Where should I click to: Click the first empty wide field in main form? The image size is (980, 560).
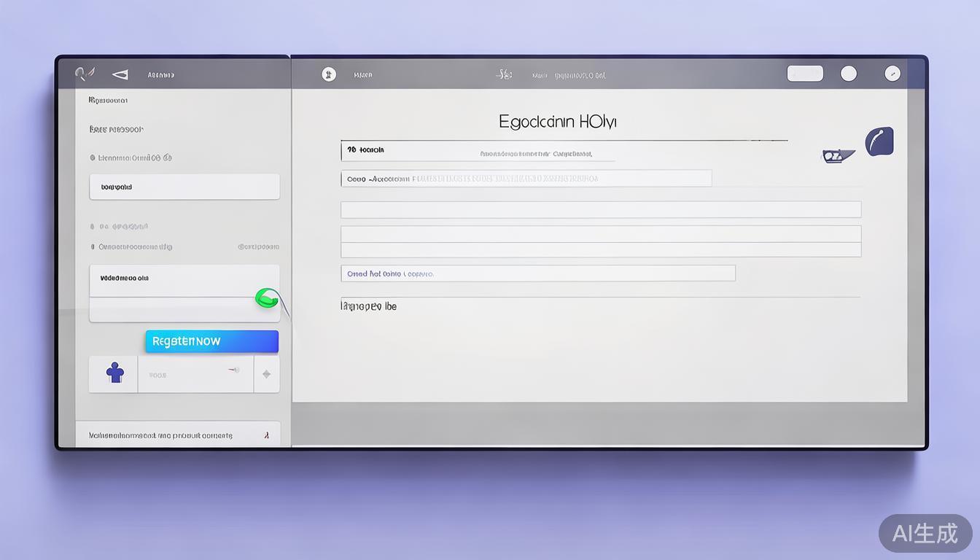pyautogui.click(x=601, y=210)
